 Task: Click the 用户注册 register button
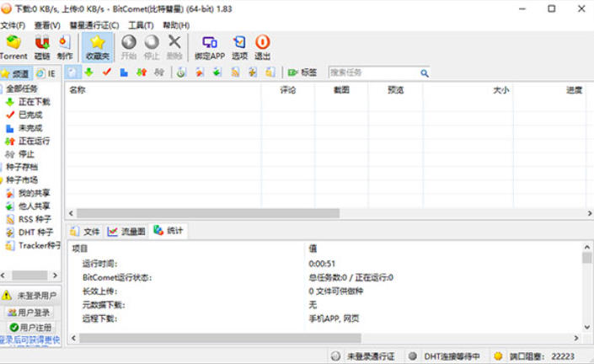coord(30,327)
